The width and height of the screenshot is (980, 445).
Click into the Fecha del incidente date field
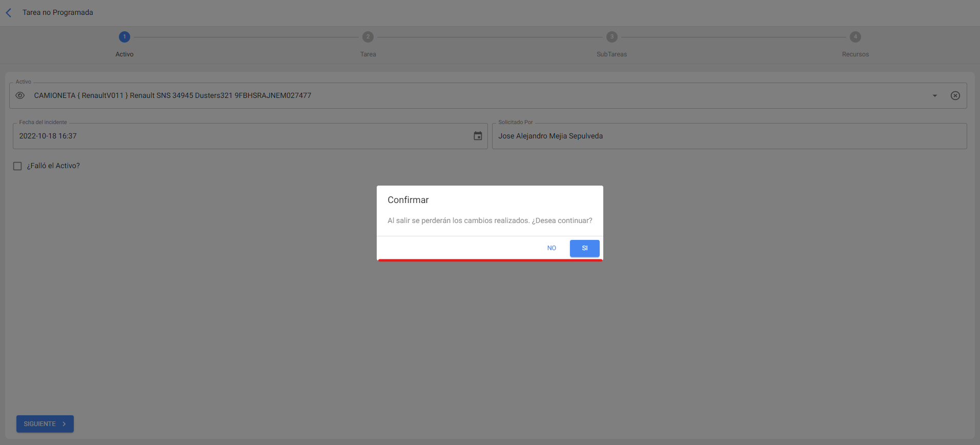[x=241, y=136]
